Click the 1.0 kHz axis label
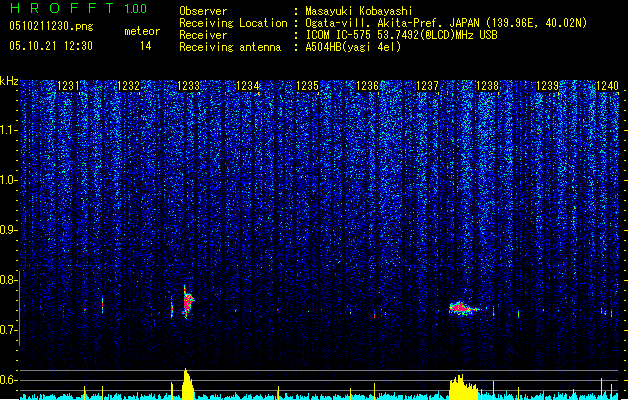629x400 pixels. (8, 180)
